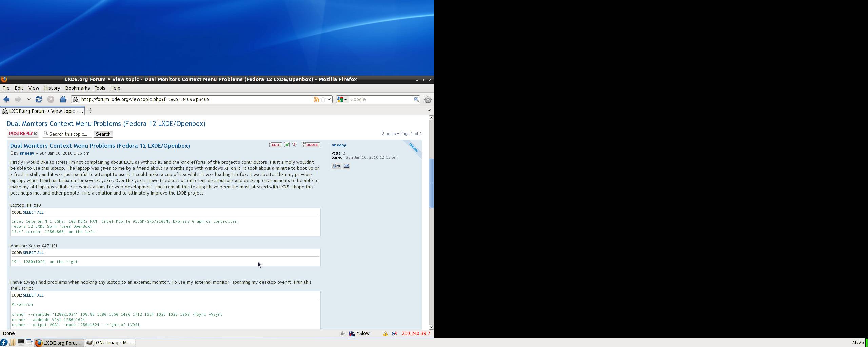Launch the file manager from taskbar

coord(13,343)
